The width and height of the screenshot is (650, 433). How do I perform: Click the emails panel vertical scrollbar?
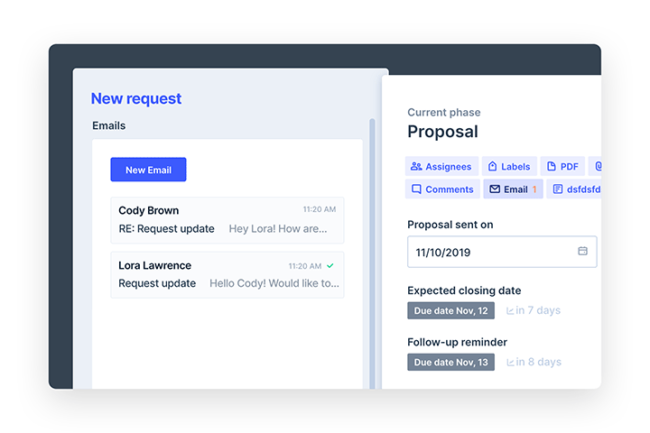point(373,250)
